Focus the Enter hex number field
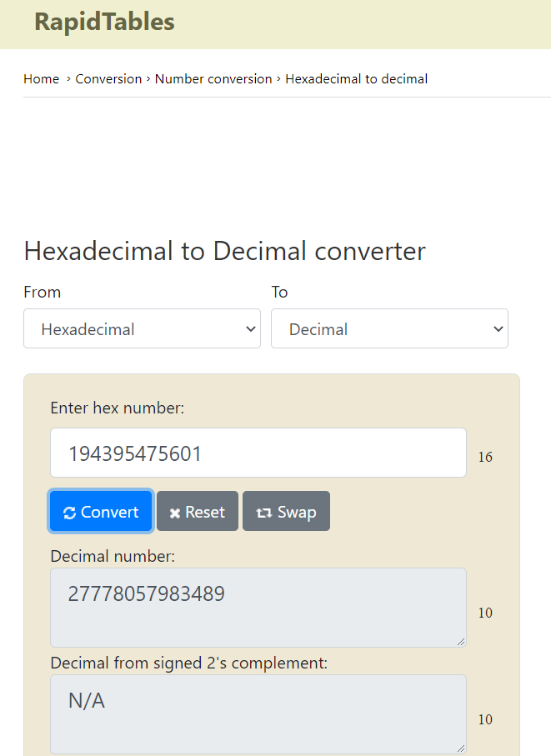 [258, 453]
